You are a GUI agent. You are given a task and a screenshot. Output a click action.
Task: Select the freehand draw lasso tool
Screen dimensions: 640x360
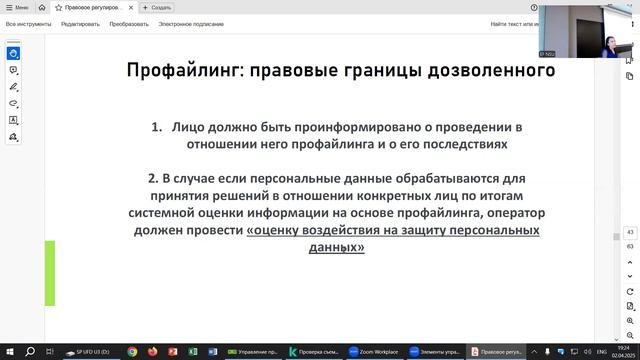coord(13,103)
